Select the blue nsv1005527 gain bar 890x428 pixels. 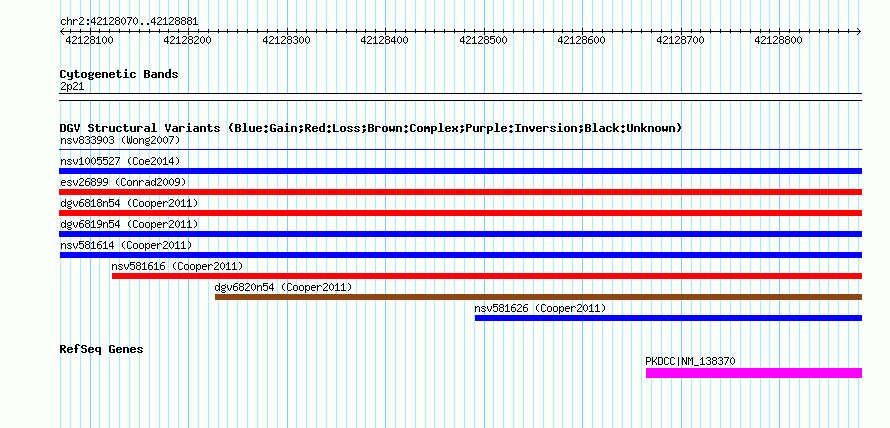(460, 171)
